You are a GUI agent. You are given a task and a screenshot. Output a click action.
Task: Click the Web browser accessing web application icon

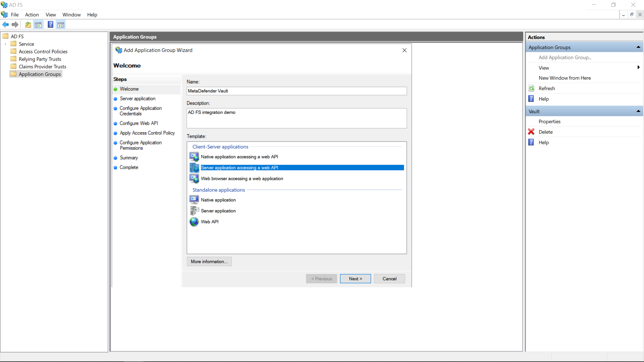tap(194, 179)
